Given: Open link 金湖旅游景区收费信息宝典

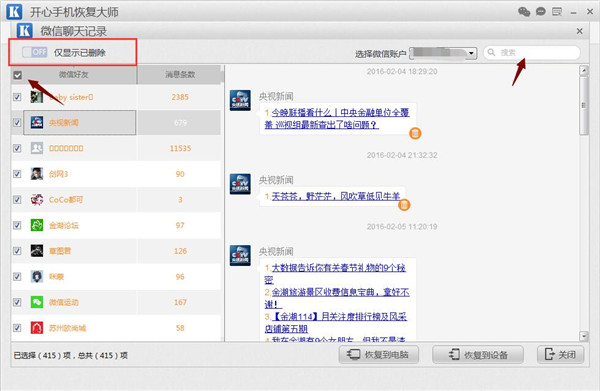Looking at the screenshot, I should point(337,298).
